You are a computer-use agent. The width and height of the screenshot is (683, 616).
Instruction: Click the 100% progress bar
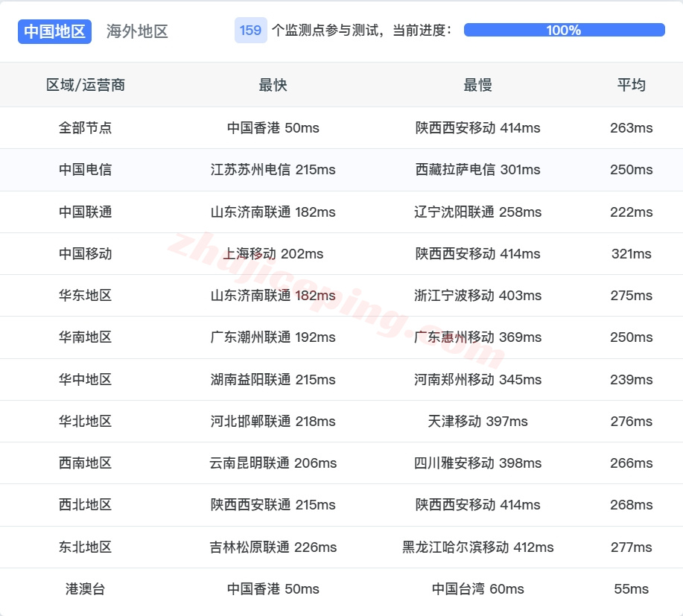coord(564,31)
